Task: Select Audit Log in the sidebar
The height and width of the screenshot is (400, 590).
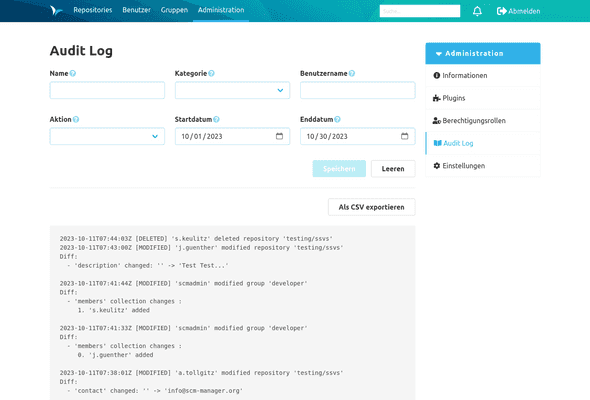Action: pyautogui.click(x=483, y=143)
